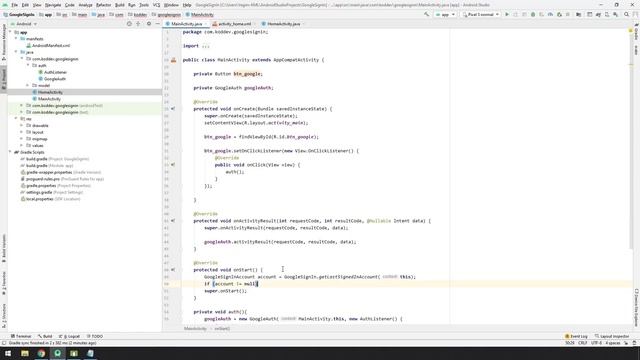The image size is (640, 360).
Task: Click the Debug app bug icon
Action: coord(533,14)
